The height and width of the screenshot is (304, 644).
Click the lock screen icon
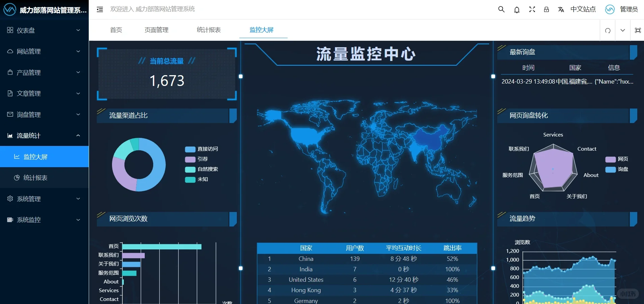click(547, 9)
